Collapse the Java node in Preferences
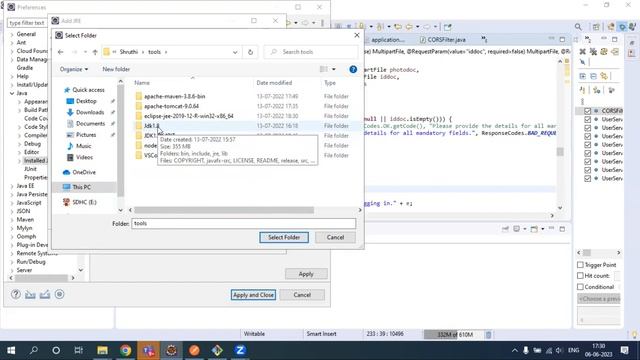Screen dimensions: 640x360 [x=12, y=93]
